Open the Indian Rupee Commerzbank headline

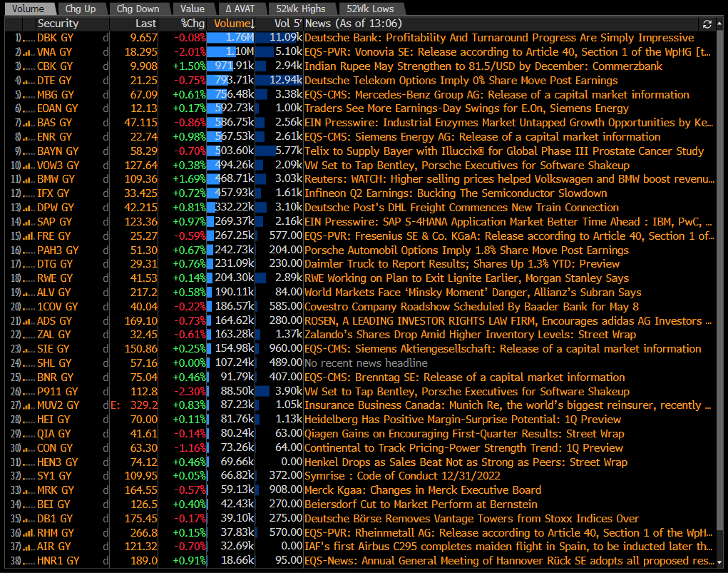tap(483, 66)
